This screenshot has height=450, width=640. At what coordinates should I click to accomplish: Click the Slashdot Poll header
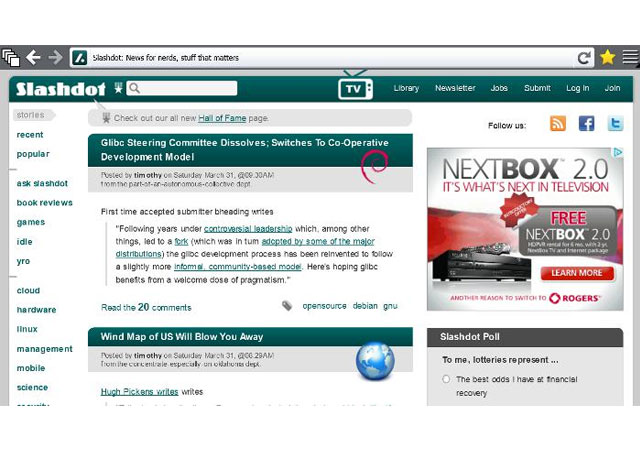(525, 337)
